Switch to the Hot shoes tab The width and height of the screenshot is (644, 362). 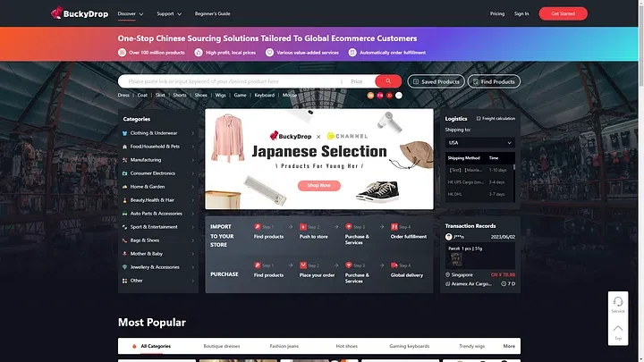pos(347,346)
